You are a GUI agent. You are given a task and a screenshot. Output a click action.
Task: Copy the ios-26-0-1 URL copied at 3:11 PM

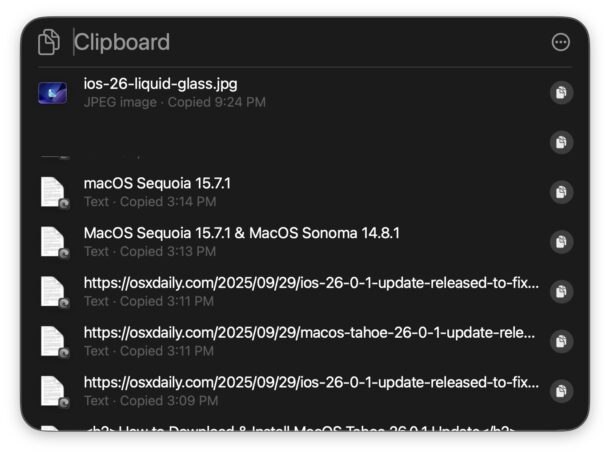click(561, 291)
